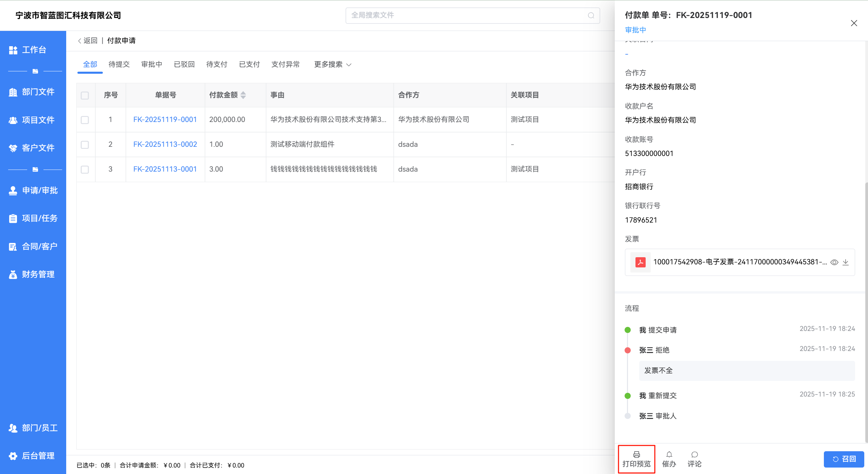The image size is (868, 474).
Task: Select checkbox for row 3
Action: [x=85, y=170]
